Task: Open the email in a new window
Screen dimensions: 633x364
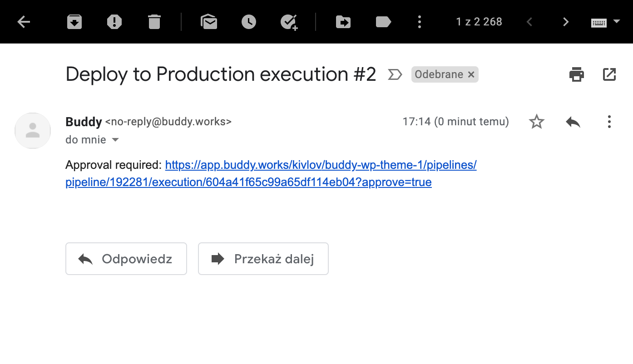Action: point(609,74)
